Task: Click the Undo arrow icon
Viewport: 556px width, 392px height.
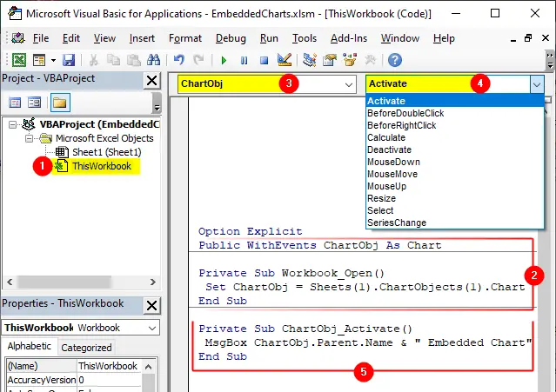Action: coord(178,60)
